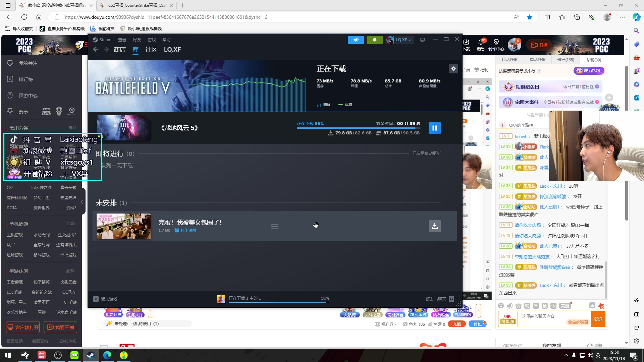The height and width of the screenshot is (362, 644).
Task: Toggle the 滤 danmaku filter
Action: click(x=592, y=306)
